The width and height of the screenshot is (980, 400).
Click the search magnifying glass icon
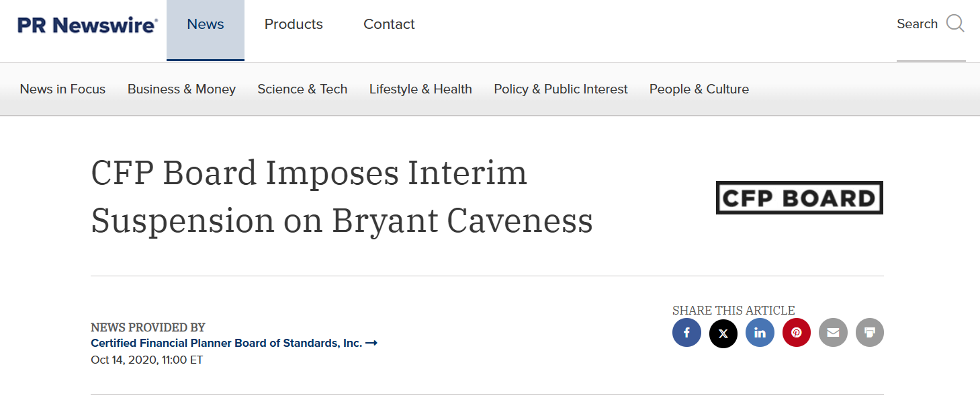tap(955, 24)
